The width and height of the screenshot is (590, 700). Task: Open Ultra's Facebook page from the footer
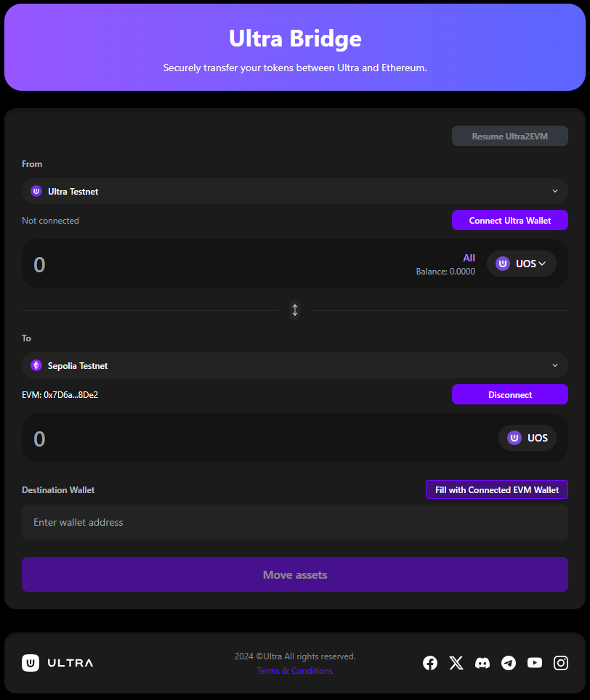tap(430, 663)
